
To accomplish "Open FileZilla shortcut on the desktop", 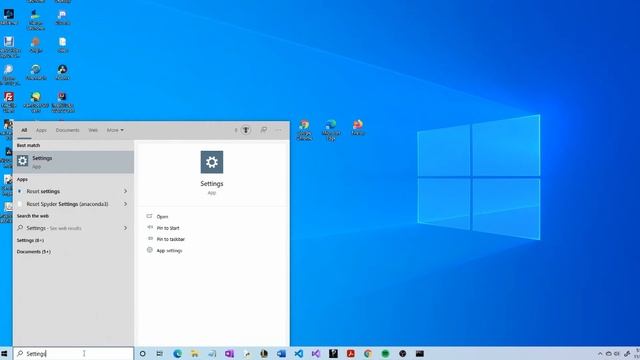I will 9,102.
